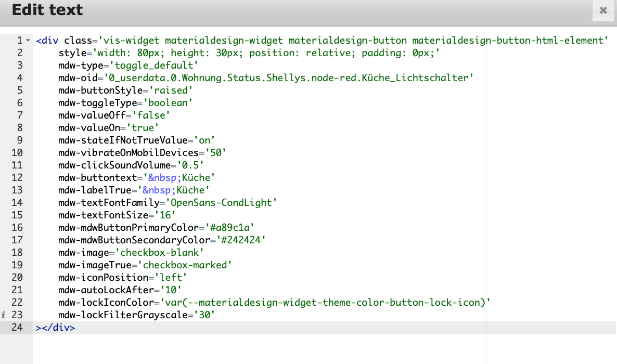
Task: Click the mdw-vibrateOnMobilDevices '50' value
Action: click(215, 153)
